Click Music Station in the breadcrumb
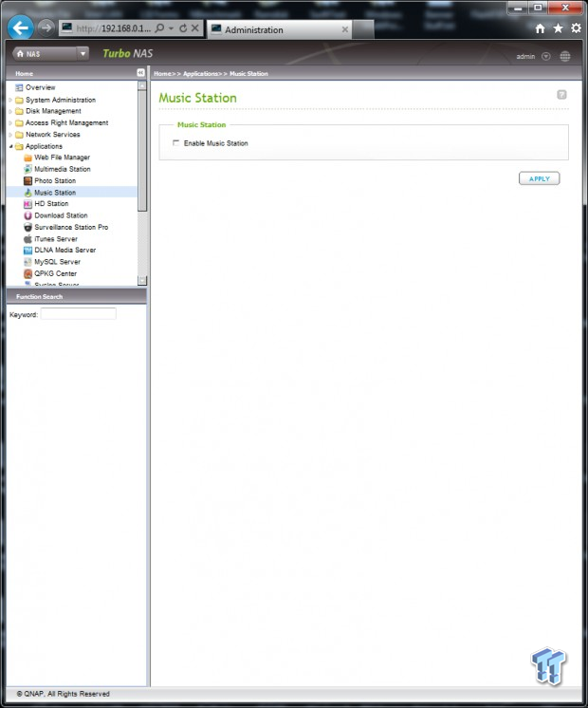This screenshot has width=588, height=708. click(248, 74)
